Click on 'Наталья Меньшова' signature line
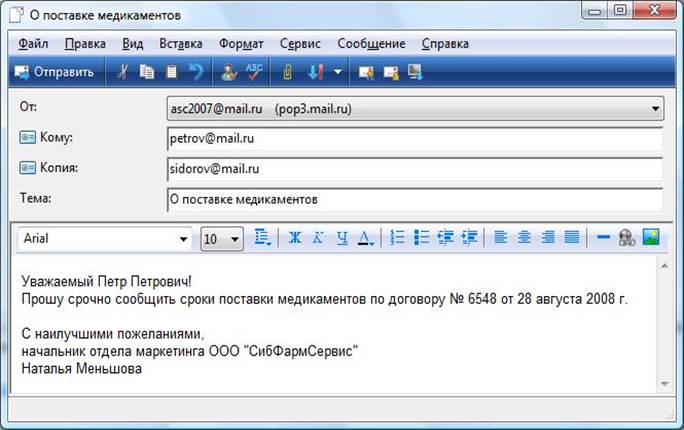Image resolution: width=684 pixels, height=430 pixels. pyautogui.click(x=82, y=369)
